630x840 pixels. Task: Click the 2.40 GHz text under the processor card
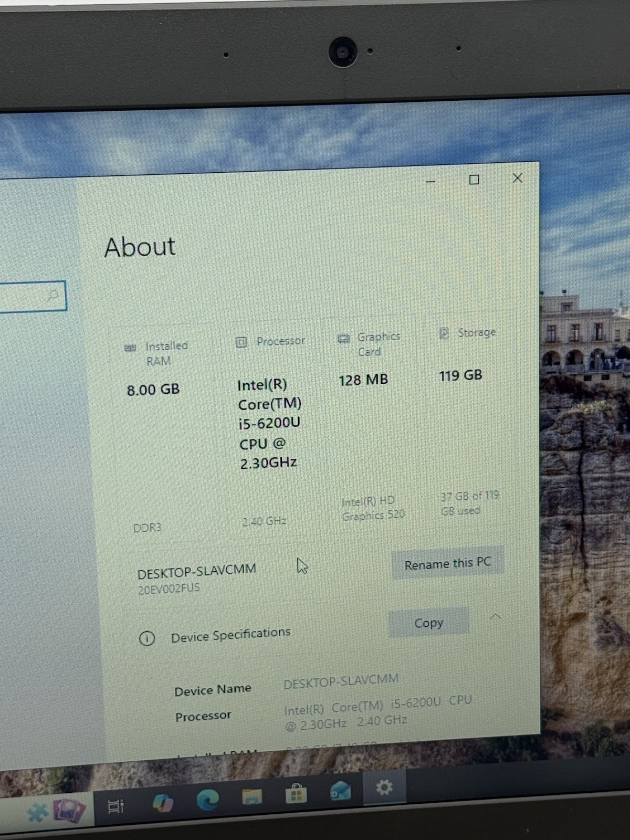coord(264,521)
